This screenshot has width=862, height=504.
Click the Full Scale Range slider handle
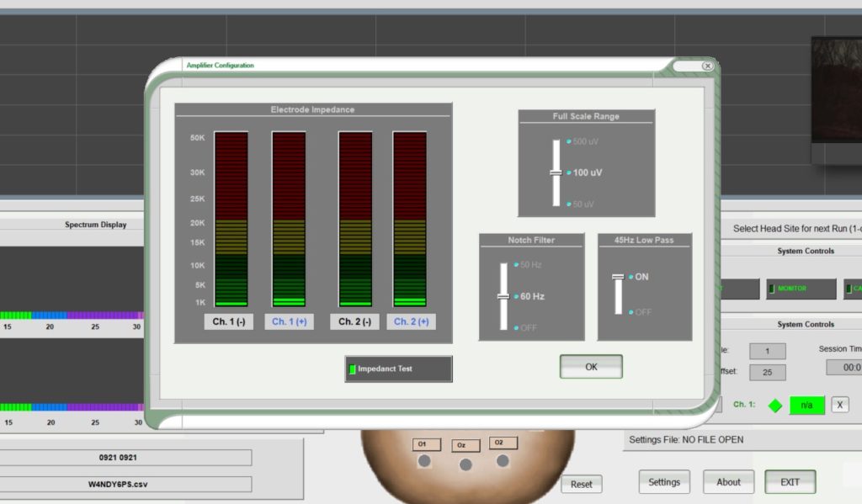coord(556,172)
